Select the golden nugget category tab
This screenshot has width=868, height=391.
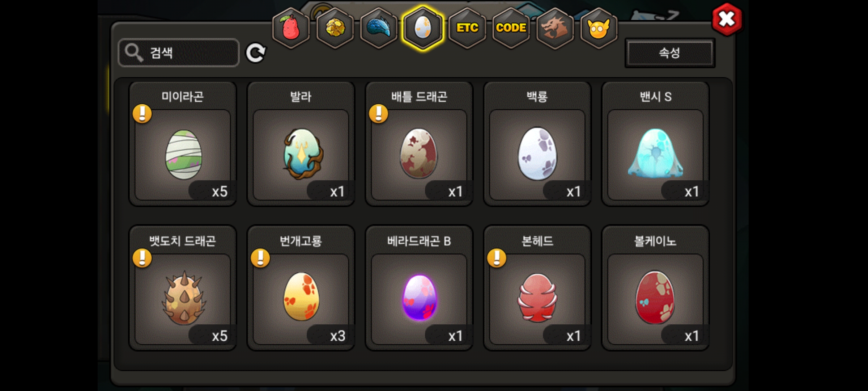335,28
